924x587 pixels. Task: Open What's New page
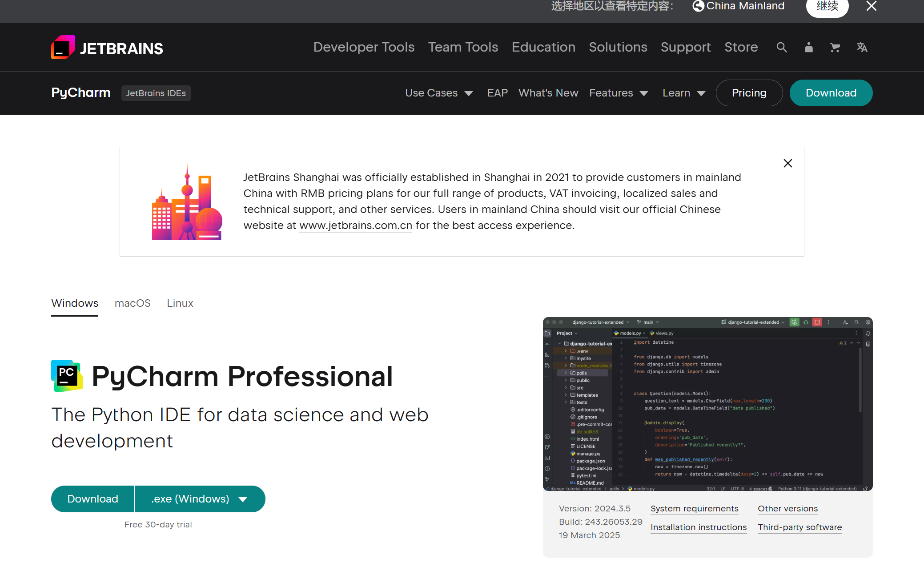click(x=548, y=93)
